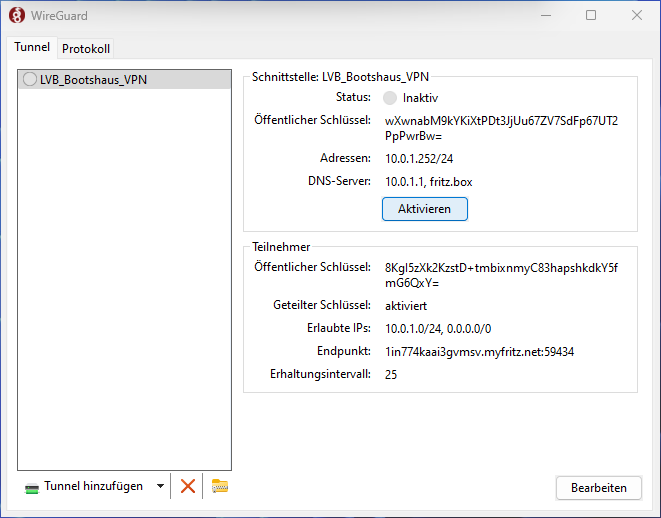Image resolution: width=661 pixels, height=518 pixels.
Task: Maximize the WireGuard window
Action: pos(591,16)
